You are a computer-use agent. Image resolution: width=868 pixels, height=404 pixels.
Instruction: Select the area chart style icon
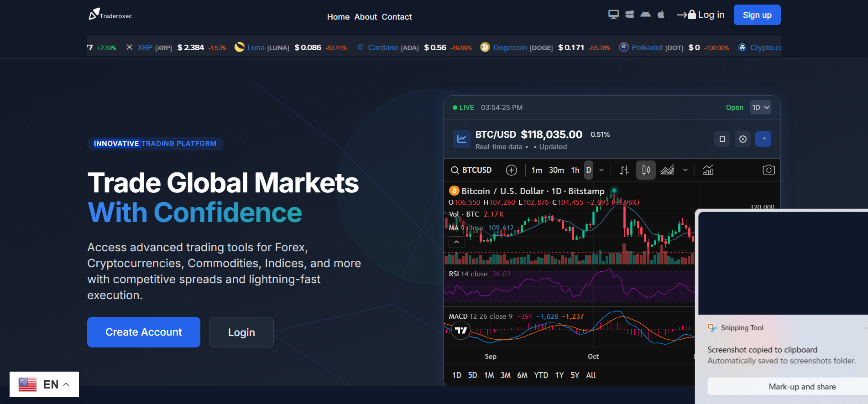click(667, 170)
